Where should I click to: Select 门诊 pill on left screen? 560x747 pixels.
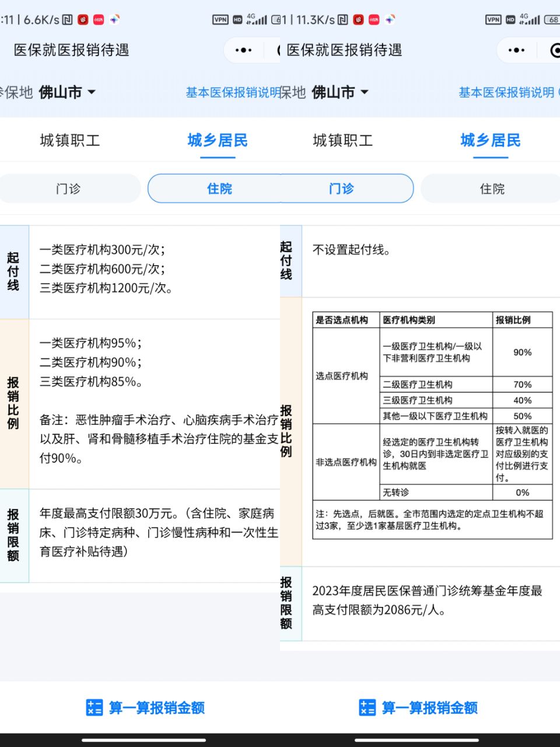click(68, 189)
